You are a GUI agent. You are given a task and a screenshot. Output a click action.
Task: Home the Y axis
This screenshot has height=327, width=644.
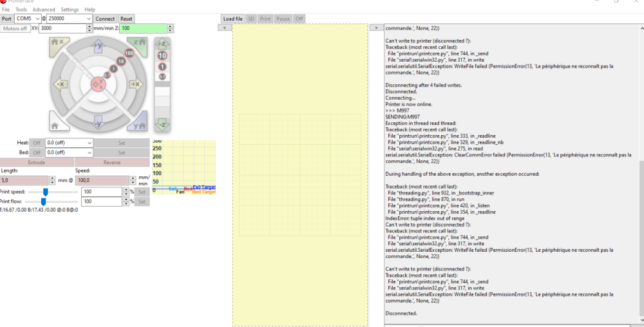pos(139,123)
